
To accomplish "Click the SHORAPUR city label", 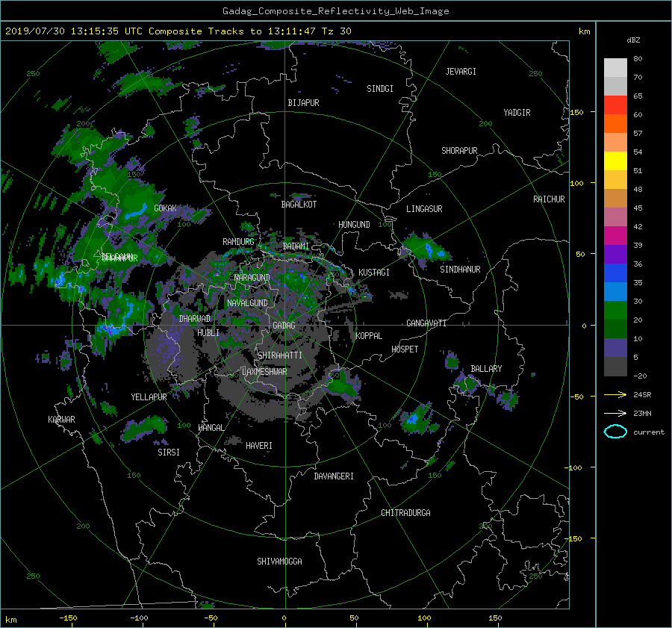I will (459, 151).
